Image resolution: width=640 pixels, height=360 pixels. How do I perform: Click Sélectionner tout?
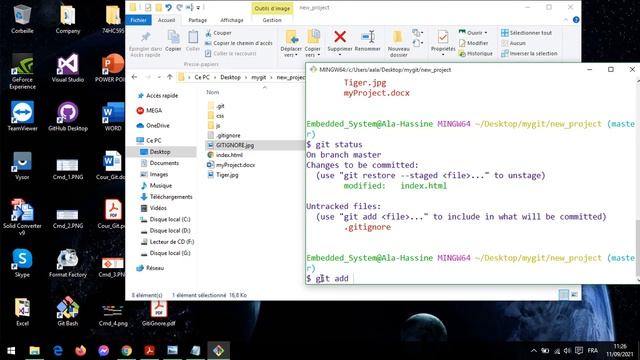526,33
